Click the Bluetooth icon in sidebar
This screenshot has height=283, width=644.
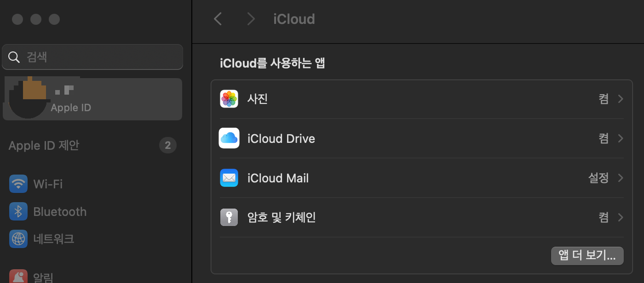pos(18,211)
